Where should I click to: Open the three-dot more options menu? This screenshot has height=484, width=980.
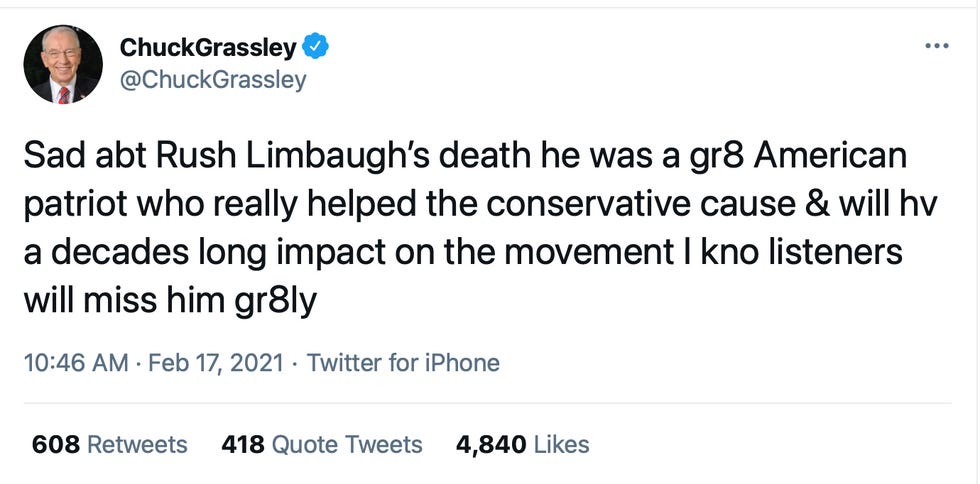(935, 47)
